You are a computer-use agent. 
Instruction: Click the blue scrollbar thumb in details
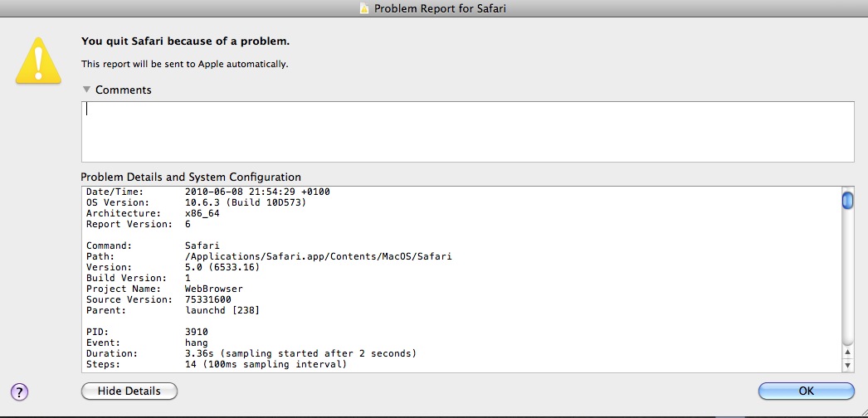point(847,200)
